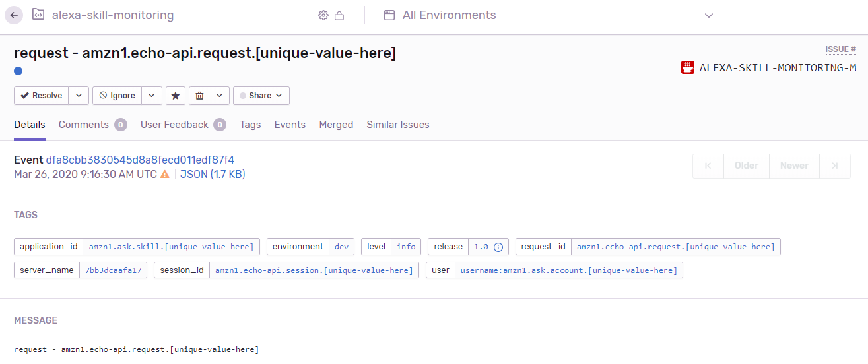The height and width of the screenshot is (364, 868).
Task: Show release info circle icon
Action: pos(498,247)
